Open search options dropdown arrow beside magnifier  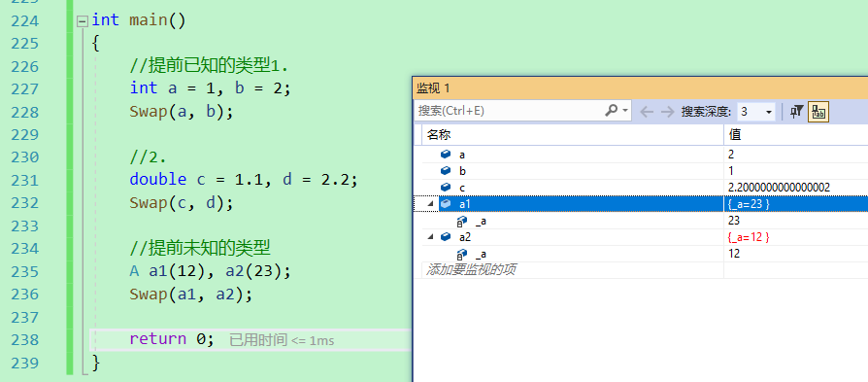click(625, 111)
